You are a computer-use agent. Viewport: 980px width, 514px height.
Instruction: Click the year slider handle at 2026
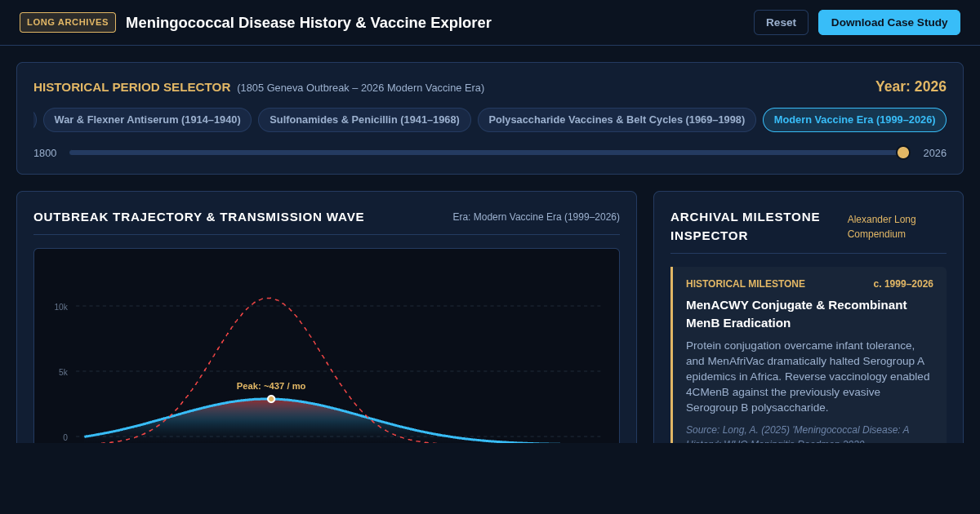[x=902, y=153]
